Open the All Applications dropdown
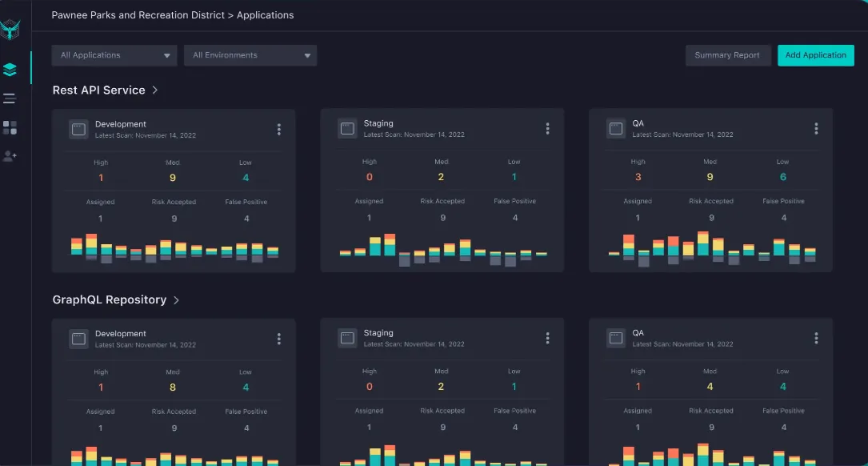The height and width of the screenshot is (466, 868). pos(114,55)
